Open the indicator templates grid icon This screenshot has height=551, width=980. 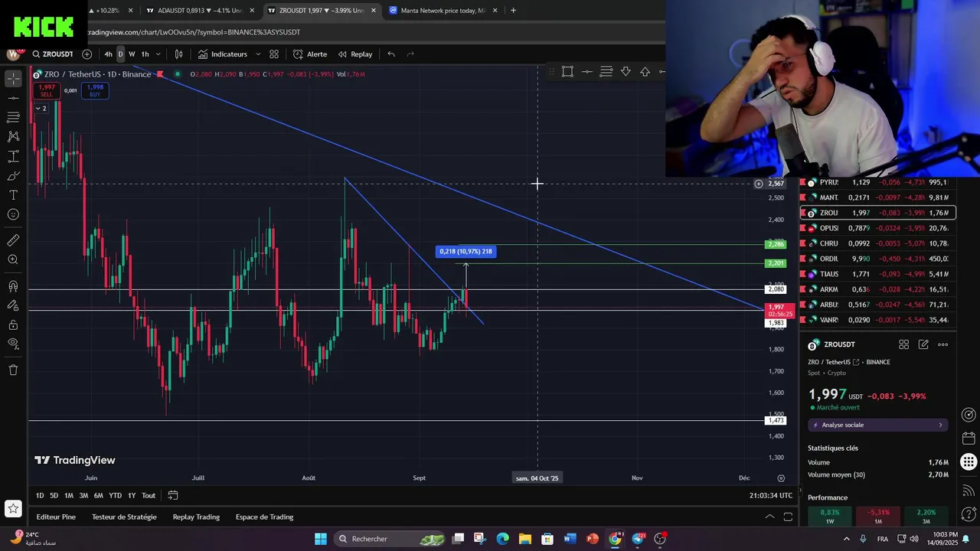pyautogui.click(x=274, y=54)
